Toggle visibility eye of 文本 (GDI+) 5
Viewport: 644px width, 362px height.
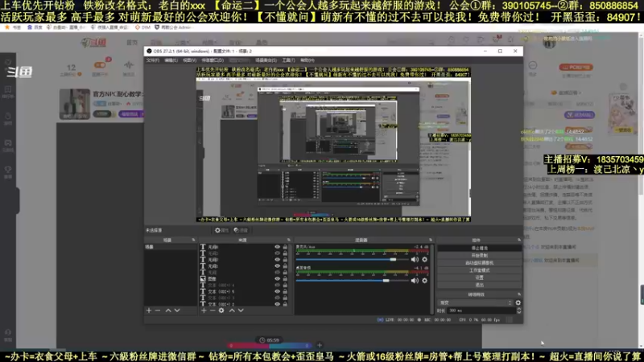click(x=277, y=291)
